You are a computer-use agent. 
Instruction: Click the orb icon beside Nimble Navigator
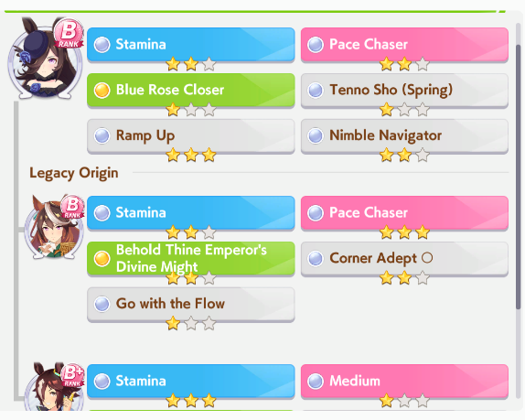[x=316, y=136]
